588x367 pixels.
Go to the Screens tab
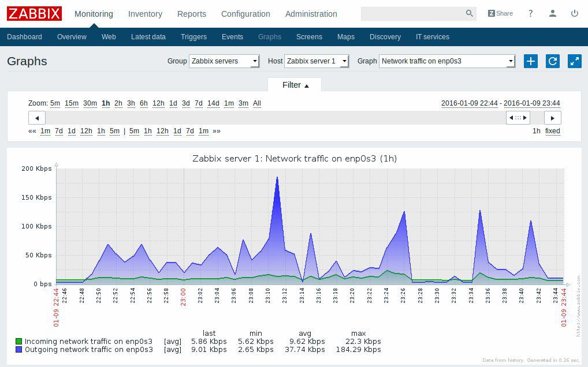(310, 37)
